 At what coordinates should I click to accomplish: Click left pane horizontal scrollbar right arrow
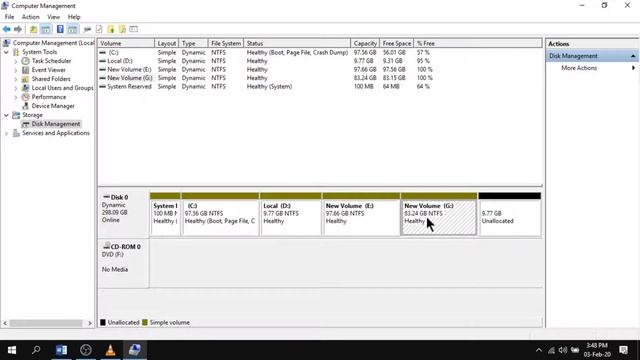pos(90,323)
